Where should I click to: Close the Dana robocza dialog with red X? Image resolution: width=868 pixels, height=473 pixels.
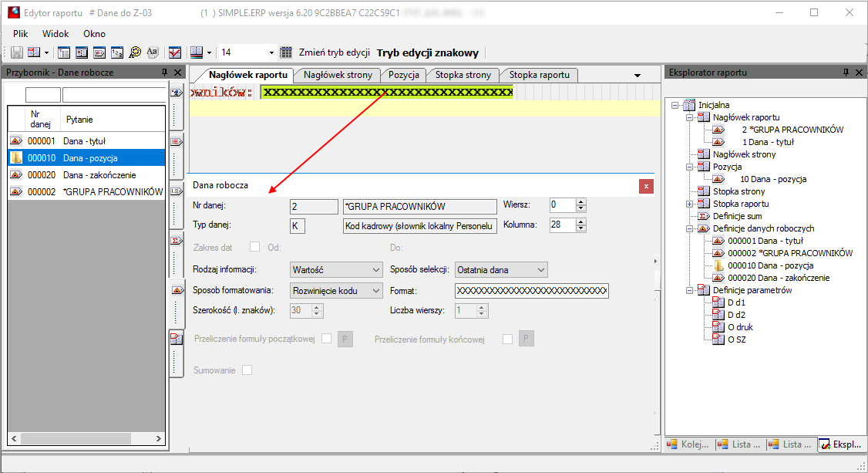(x=646, y=187)
